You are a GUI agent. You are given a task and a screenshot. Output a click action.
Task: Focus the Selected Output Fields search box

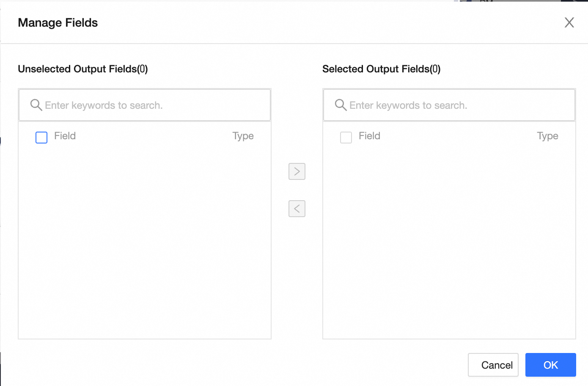pyautogui.click(x=457, y=105)
